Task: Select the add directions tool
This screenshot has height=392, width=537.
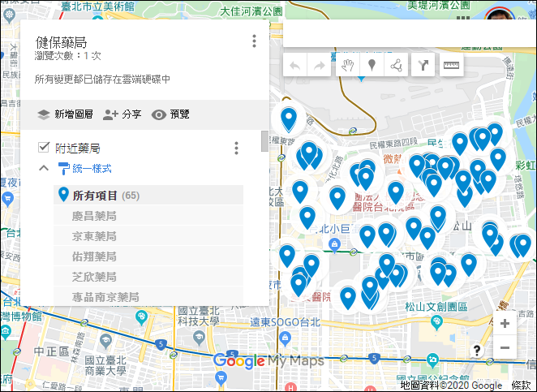Action: (423, 65)
